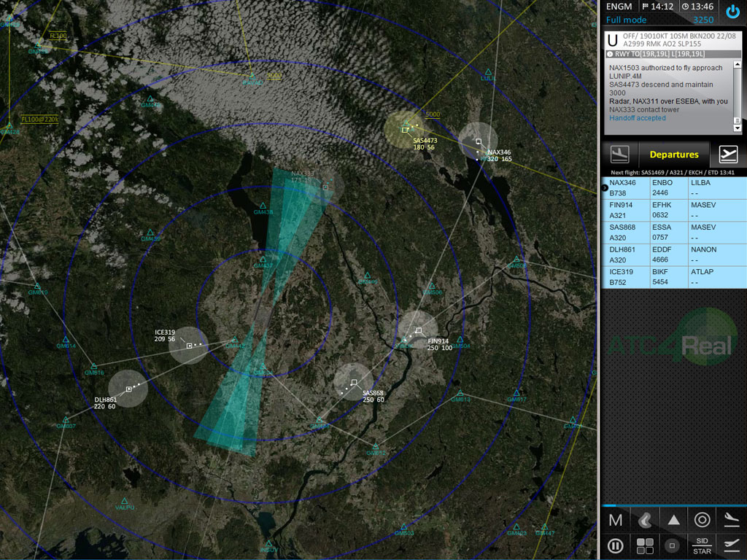
Task: Click the range rings circle icon
Action: coord(702,520)
